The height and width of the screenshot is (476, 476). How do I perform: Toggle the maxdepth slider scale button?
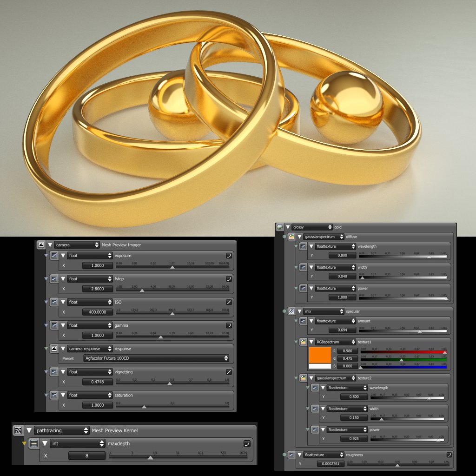pos(247,443)
